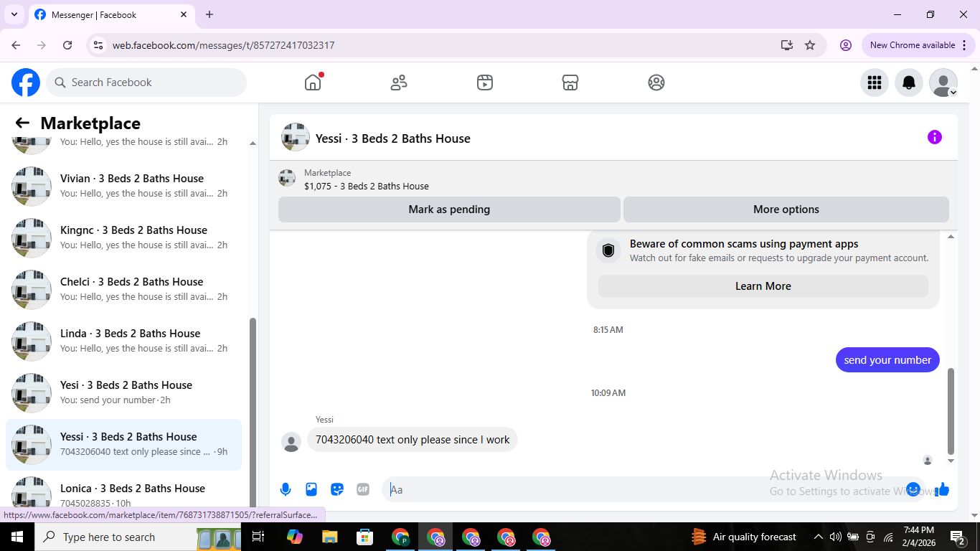Click the sent bubble 'send your number'
This screenshot has height=551, width=980.
pyautogui.click(x=887, y=360)
